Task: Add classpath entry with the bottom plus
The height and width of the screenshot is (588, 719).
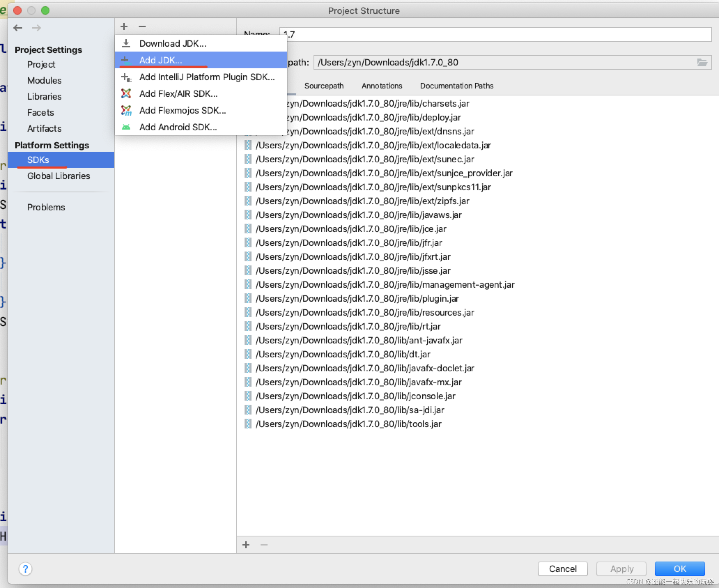Action: coord(246,545)
